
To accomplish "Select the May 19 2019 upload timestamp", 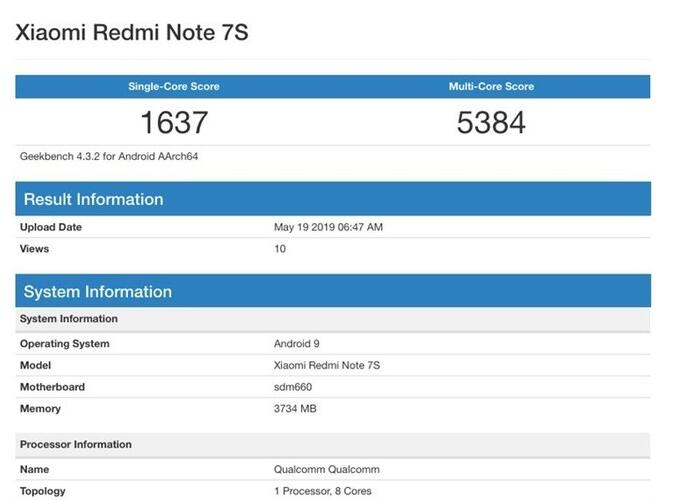I will [x=328, y=227].
